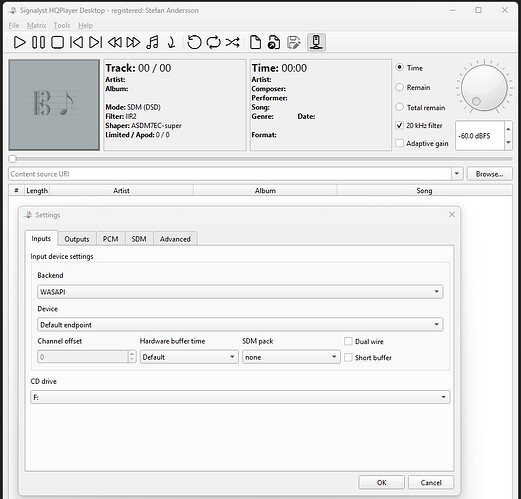Click the volume knob
The height and width of the screenshot is (499, 521).
click(484, 88)
